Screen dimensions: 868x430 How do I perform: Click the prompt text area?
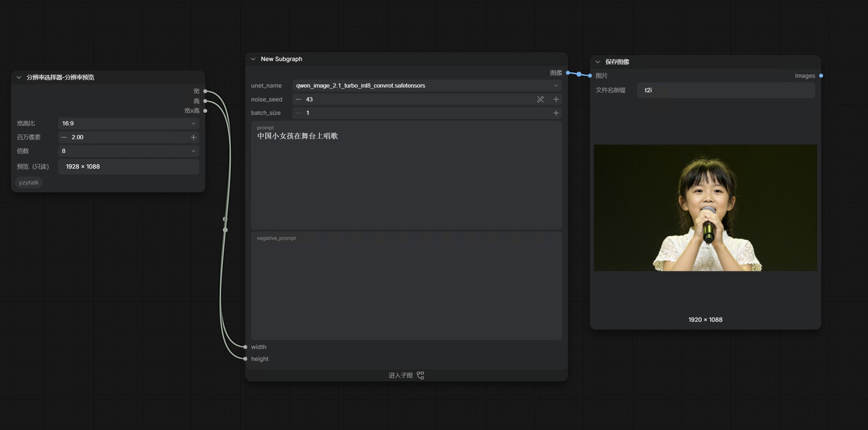click(x=406, y=175)
